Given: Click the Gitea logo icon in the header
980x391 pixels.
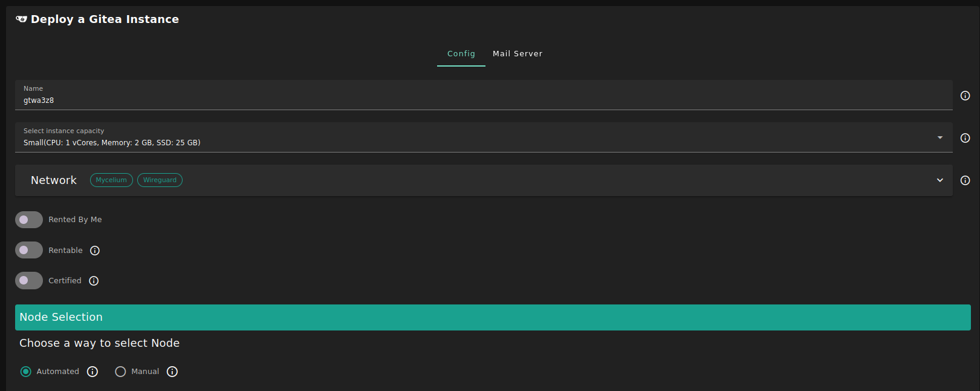Looking at the screenshot, I should tap(21, 19).
